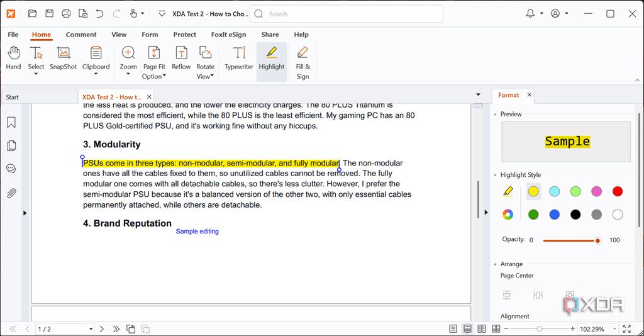Expand the Clipboard dropdown arrow
Viewport: 644px width, 336px height.
point(96,74)
